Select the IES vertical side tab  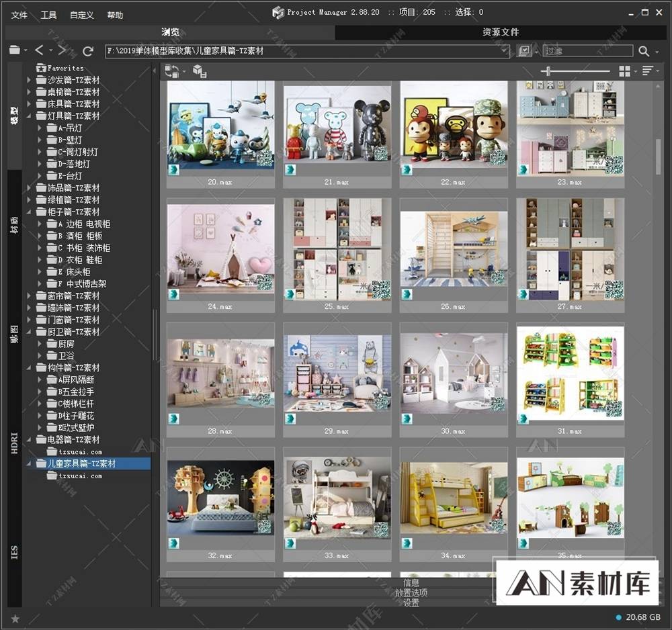point(15,553)
